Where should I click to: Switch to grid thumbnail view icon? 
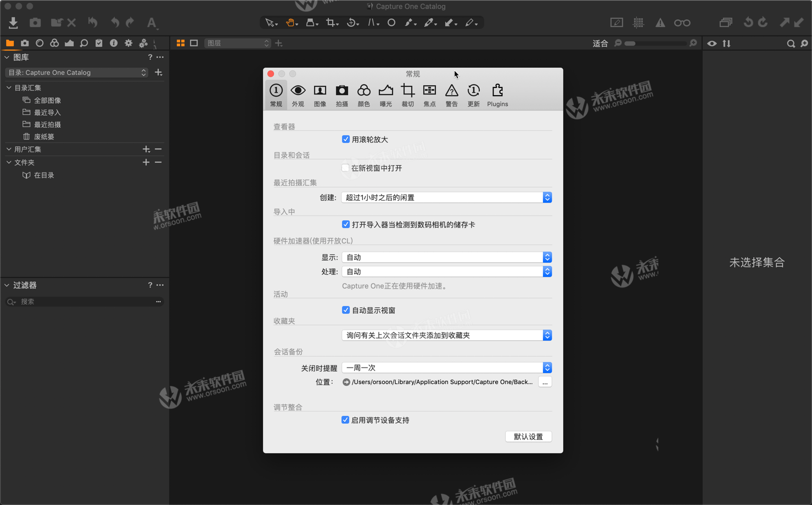coord(181,43)
